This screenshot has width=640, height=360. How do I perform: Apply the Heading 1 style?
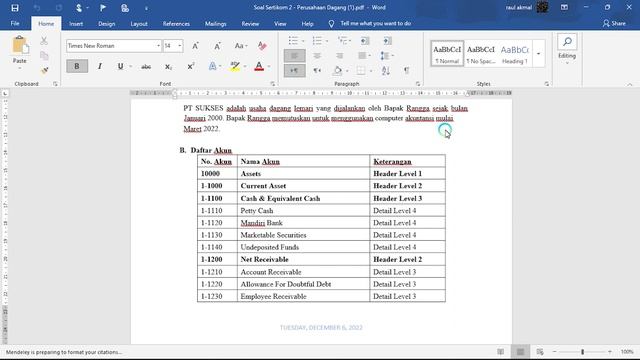point(515,53)
